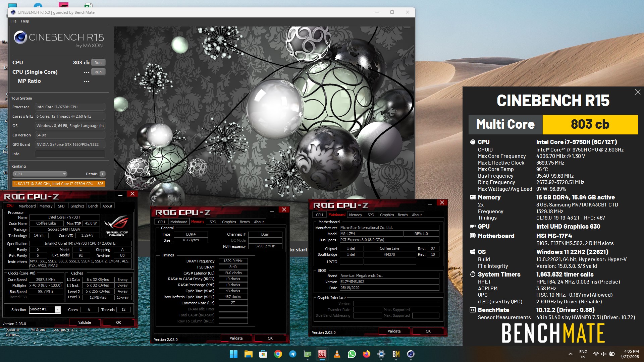Open the SPD tab in the left CPU-Z window
644x362 pixels.
pos(61,206)
